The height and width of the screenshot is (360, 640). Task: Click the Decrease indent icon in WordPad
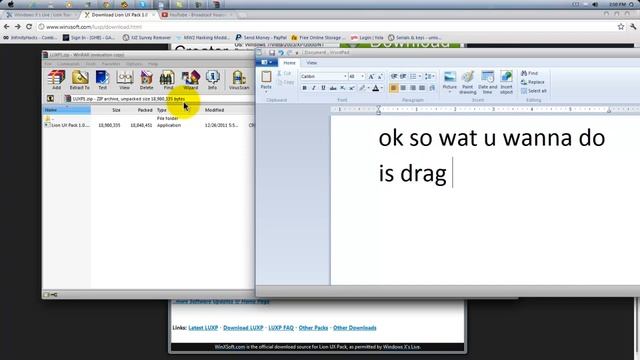tap(394, 76)
